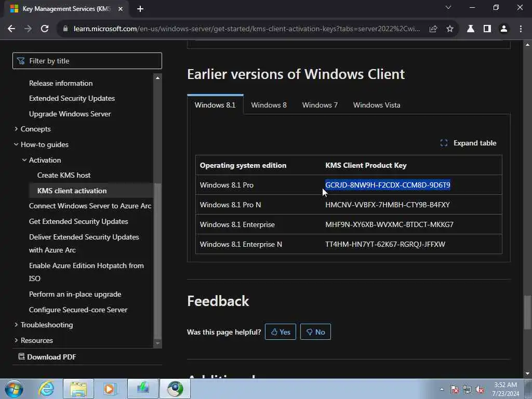Image resolution: width=532 pixels, height=399 pixels.
Task: Open the muted volume tray icon
Action: tap(480, 390)
